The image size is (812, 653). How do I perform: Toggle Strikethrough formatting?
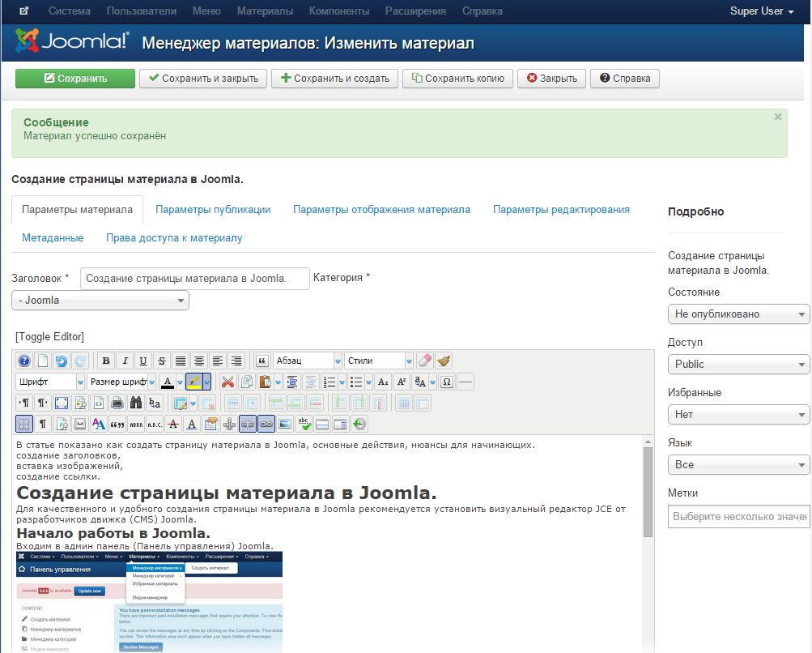tap(161, 361)
